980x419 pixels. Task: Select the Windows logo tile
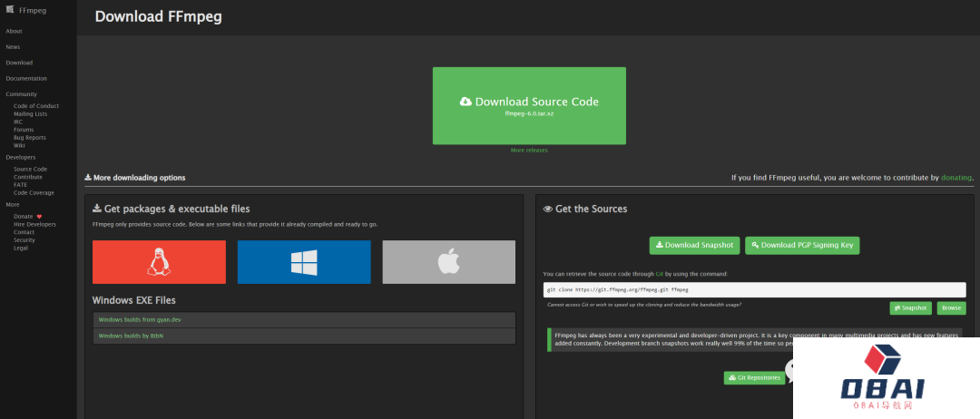[304, 262]
